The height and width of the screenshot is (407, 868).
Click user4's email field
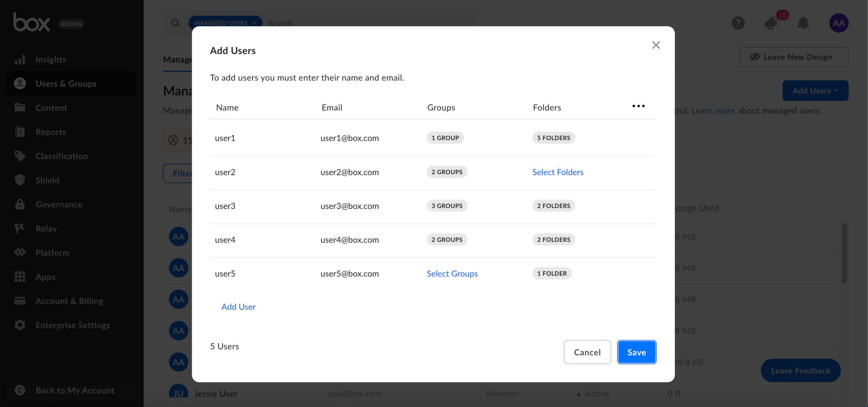pos(350,240)
